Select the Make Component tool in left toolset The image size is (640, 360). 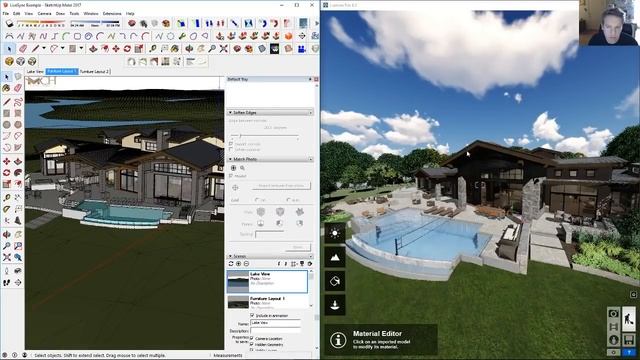coord(18,77)
